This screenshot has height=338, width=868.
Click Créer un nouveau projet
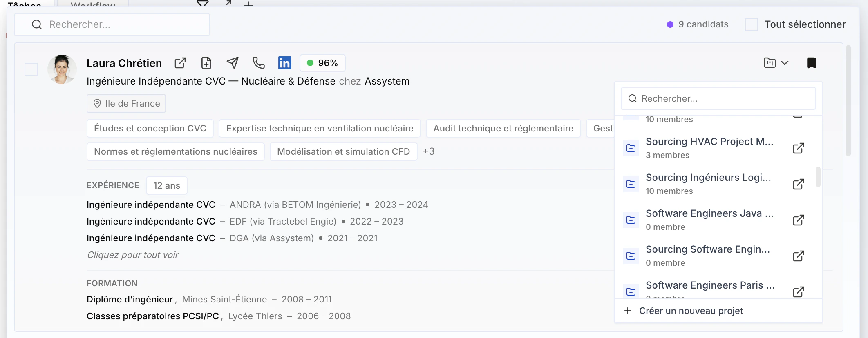[718, 311]
